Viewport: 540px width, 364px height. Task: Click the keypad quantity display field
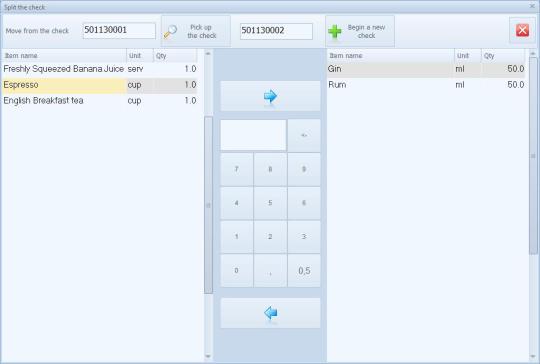coord(253,135)
